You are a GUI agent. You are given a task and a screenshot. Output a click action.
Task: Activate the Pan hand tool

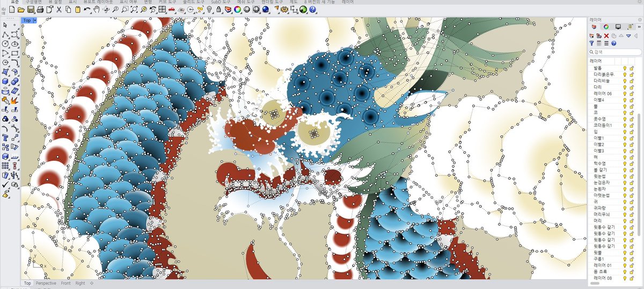[97, 10]
